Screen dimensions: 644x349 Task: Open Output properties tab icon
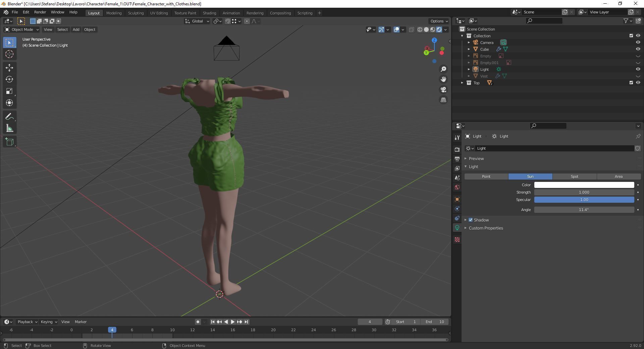(457, 159)
